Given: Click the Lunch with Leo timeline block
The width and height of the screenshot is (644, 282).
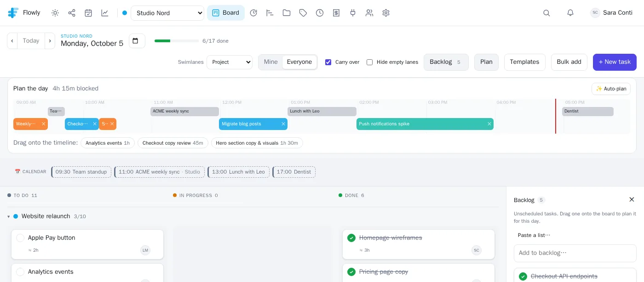Looking at the screenshot, I should point(322,111).
